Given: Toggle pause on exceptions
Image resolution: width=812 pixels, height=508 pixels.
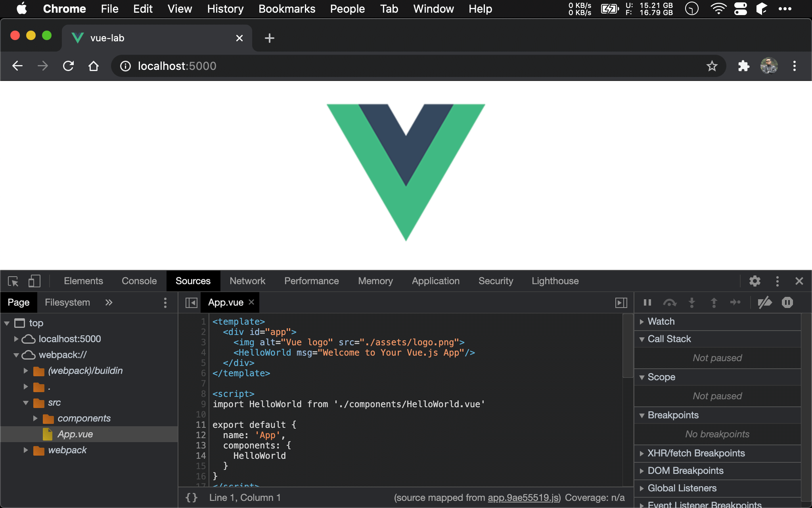Looking at the screenshot, I should (x=787, y=302).
